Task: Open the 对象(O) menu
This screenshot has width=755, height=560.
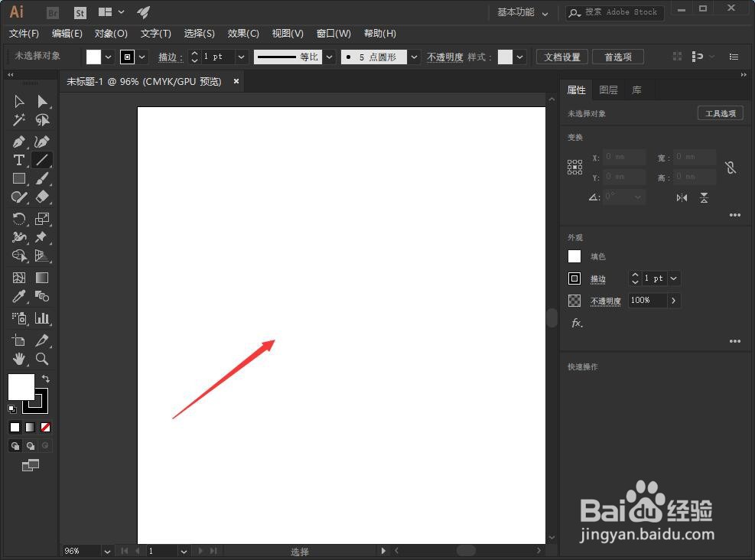Action: [x=111, y=33]
